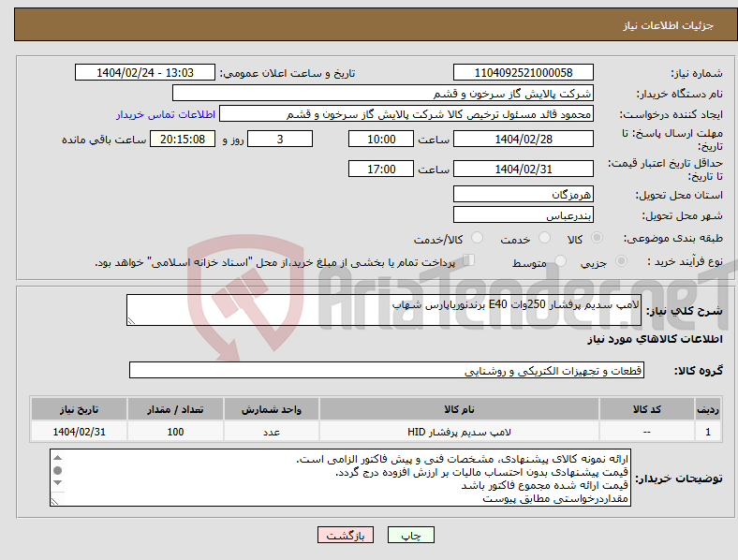
Task: Select the خدمت radio button
Action: [544, 238]
